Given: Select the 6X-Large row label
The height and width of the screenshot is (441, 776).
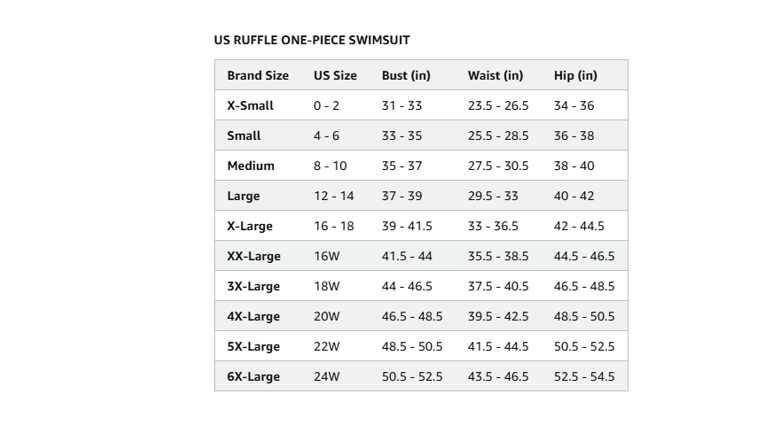Looking at the screenshot, I should click(x=253, y=377).
